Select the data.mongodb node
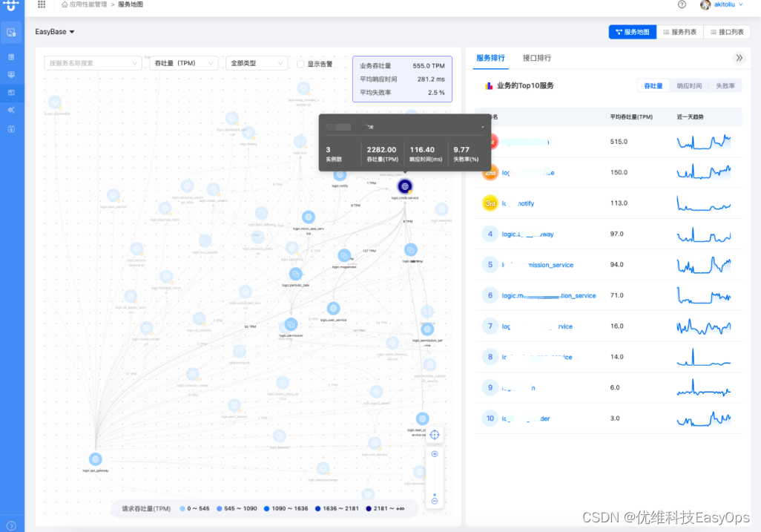The height and width of the screenshot is (532, 761). [x=239, y=352]
